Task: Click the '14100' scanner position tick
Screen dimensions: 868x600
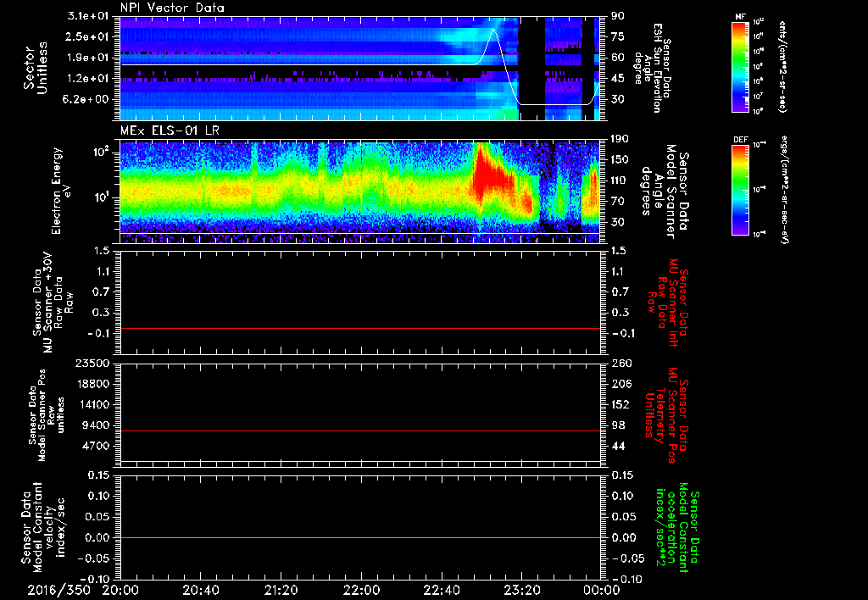Action: click(92, 404)
